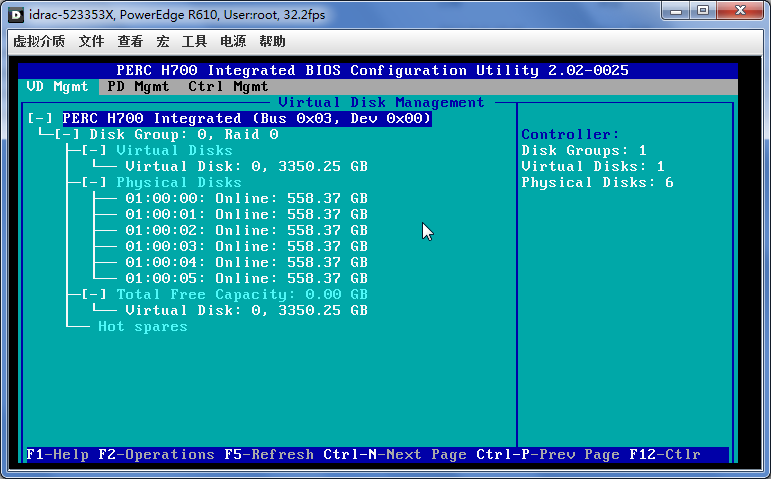The image size is (771, 479).
Task: Open the 虚拟介质 menu
Action: click(x=39, y=41)
